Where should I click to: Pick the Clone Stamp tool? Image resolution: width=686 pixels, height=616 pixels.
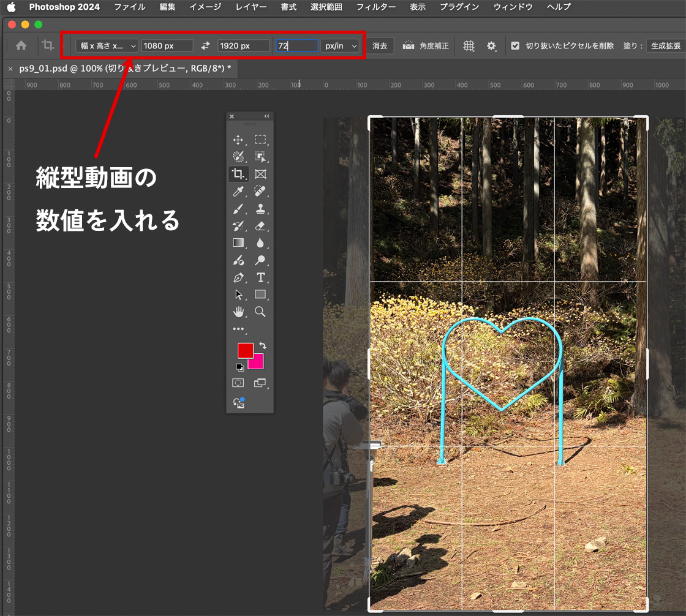pos(260,209)
